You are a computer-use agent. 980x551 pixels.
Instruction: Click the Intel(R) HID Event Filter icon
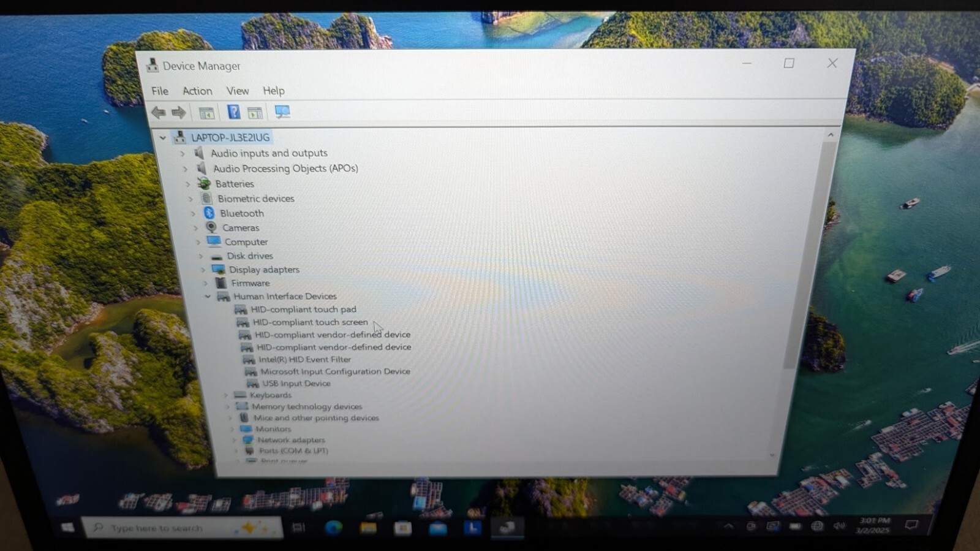(248, 359)
